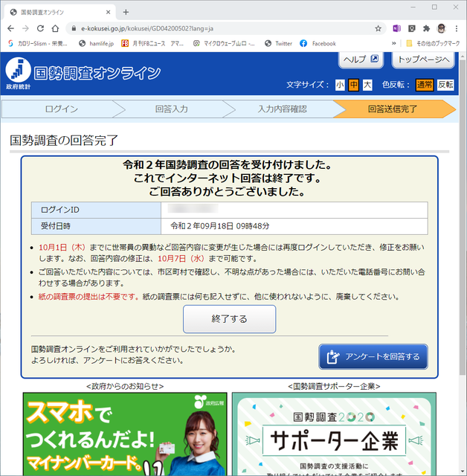Open the 月刊FBニュース bookmark

(152, 43)
